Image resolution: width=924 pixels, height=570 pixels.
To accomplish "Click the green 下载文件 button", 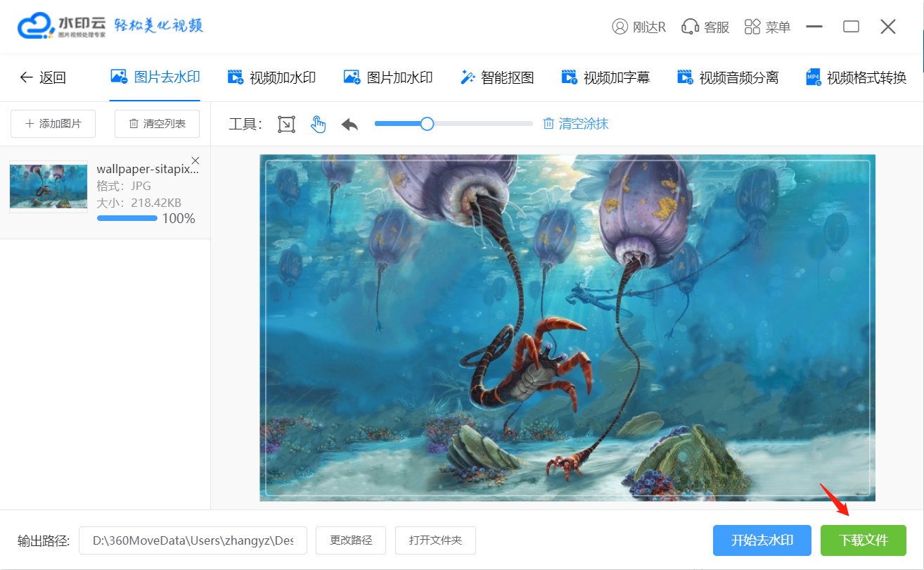I will pyautogui.click(x=864, y=540).
